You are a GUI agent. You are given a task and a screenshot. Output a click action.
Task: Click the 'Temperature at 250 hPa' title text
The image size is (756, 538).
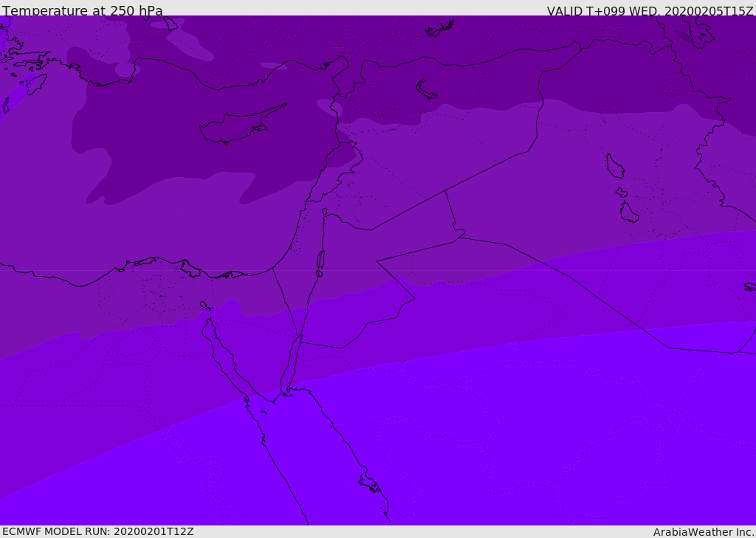click(x=83, y=10)
